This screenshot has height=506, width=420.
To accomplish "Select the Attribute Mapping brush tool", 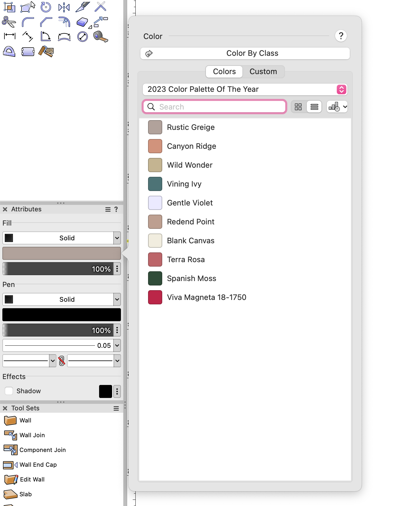I will [x=46, y=52].
